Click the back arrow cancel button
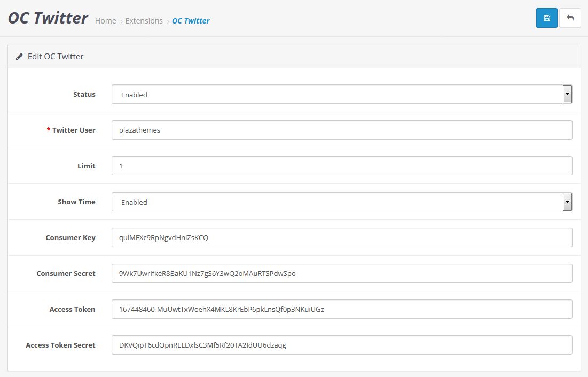The width and height of the screenshot is (588, 377). pos(570,18)
